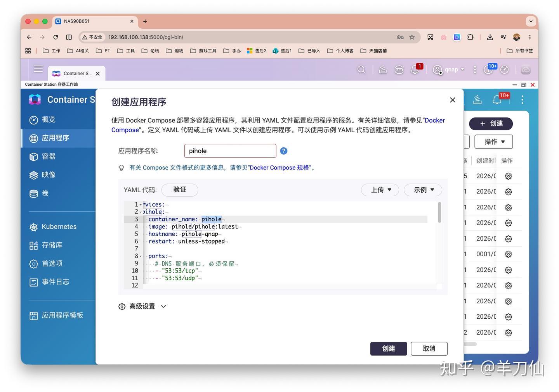Click the line "restart: unless-stopped"
The image size is (559, 392).
186,242
